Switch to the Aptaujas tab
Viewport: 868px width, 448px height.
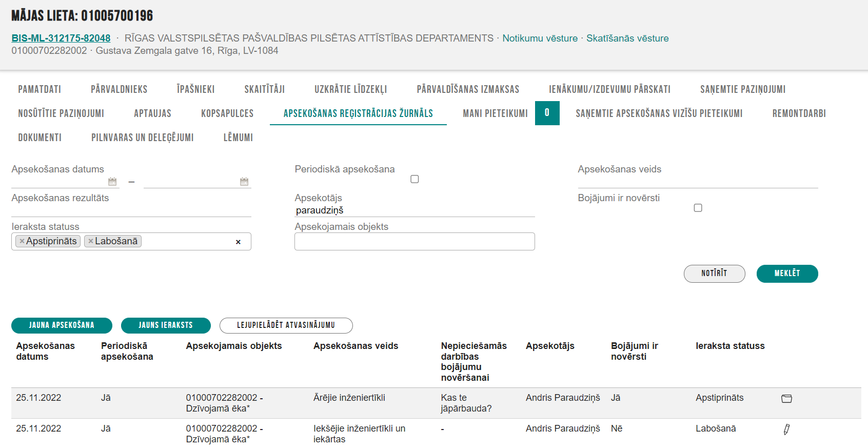152,113
